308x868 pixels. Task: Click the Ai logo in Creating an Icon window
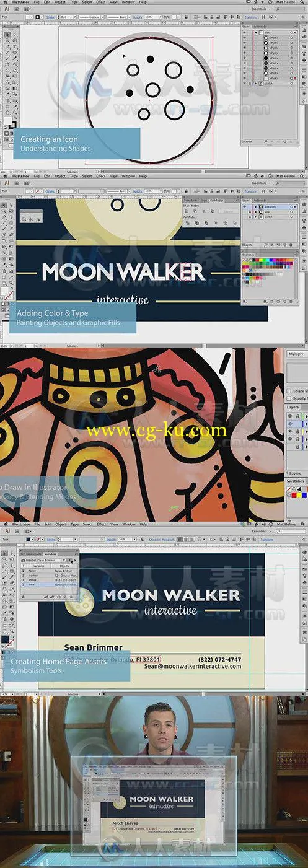(7, 9)
